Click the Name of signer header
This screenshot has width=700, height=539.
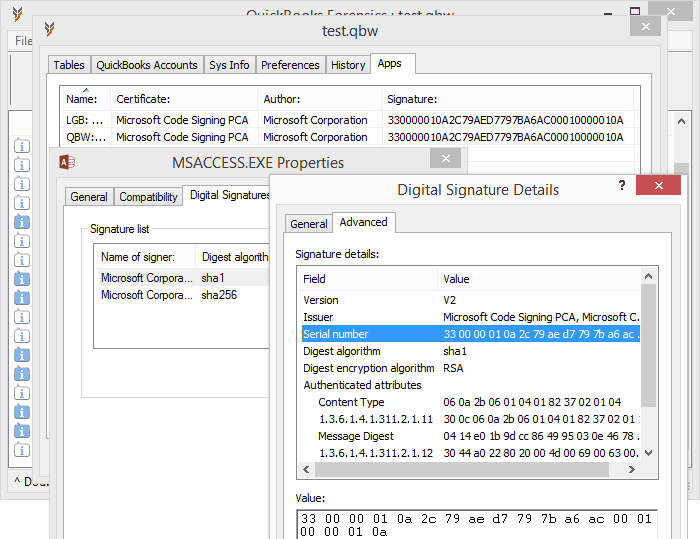click(145, 257)
